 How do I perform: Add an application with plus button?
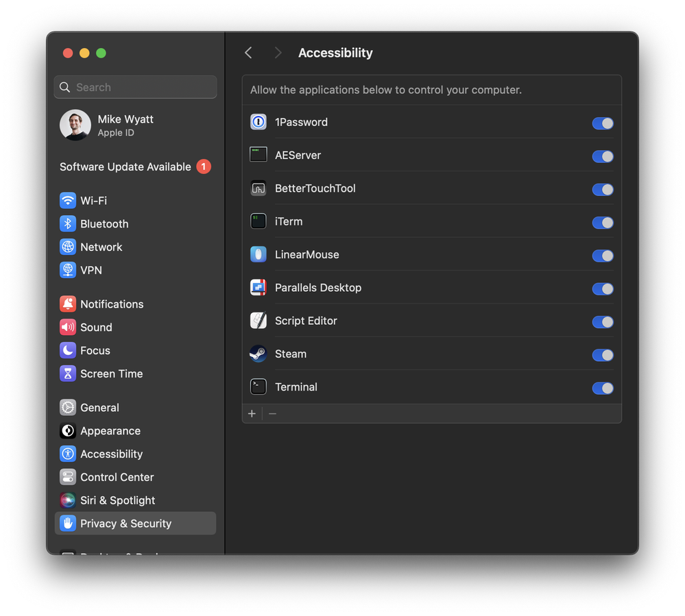pyautogui.click(x=252, y=414)
